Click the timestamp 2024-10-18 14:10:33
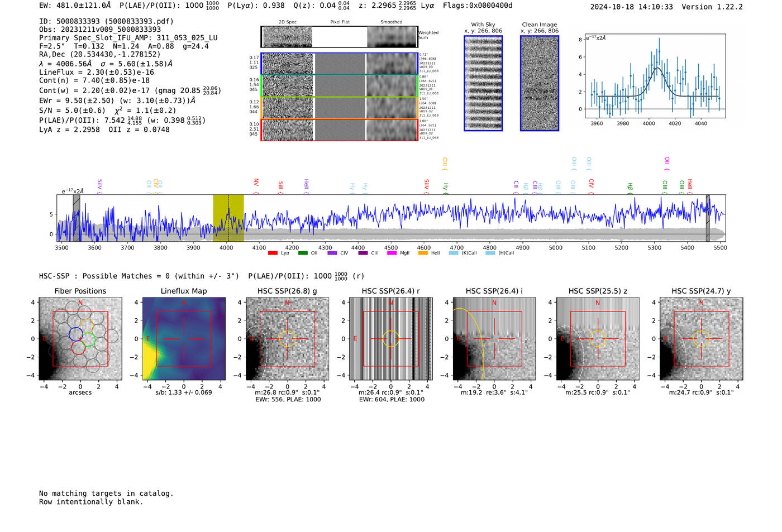This screenshot has width=782, height=532. [631, 7]
